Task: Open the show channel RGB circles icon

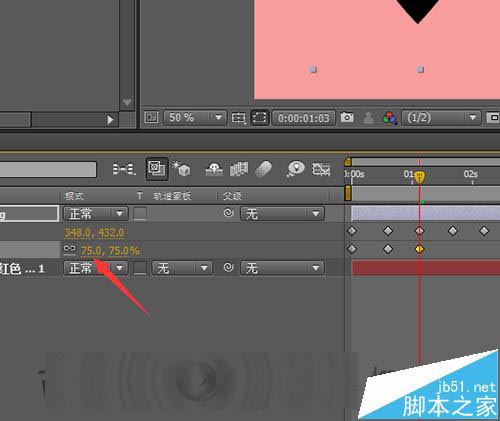Action: [x=390, y=118]
